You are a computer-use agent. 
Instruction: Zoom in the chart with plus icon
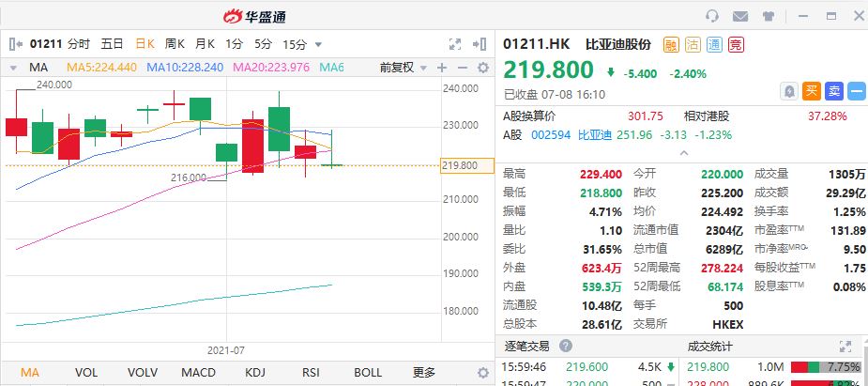click(442, 68)
